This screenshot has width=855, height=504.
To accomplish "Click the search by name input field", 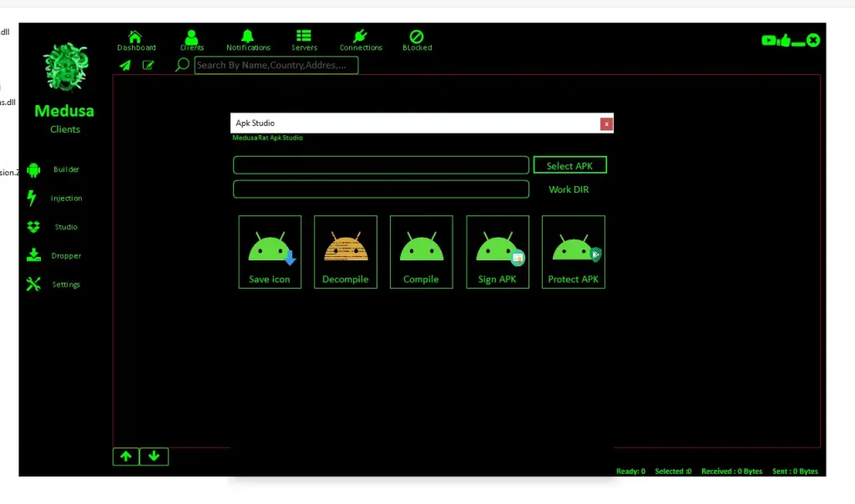I will pos(276,64).
